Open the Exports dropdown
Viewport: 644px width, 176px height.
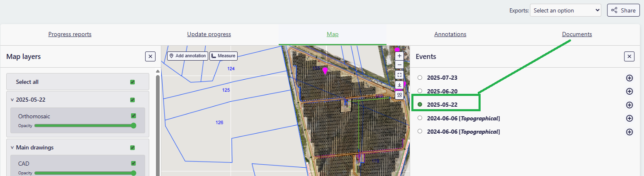point(565,10)
